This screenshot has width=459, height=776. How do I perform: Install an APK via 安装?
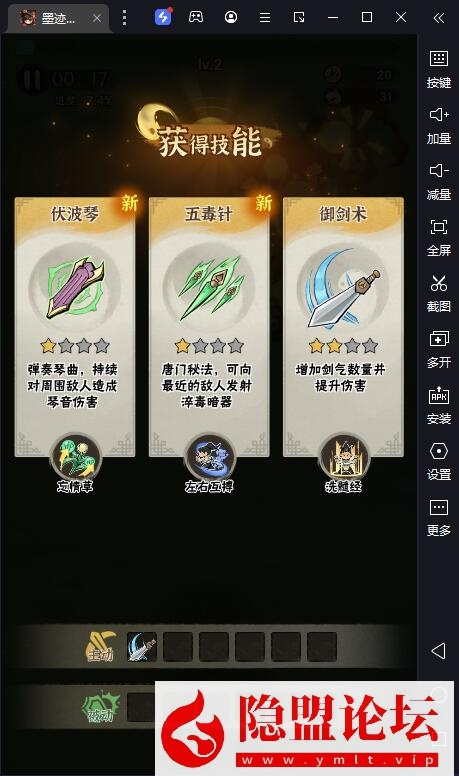[439, 405]
